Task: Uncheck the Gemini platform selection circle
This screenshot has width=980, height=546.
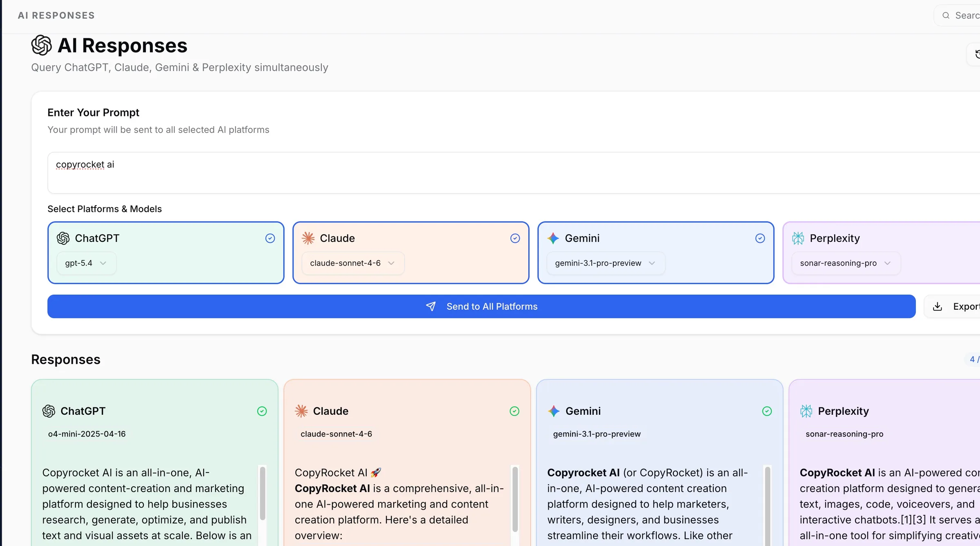Action: (x=760, y=238)
